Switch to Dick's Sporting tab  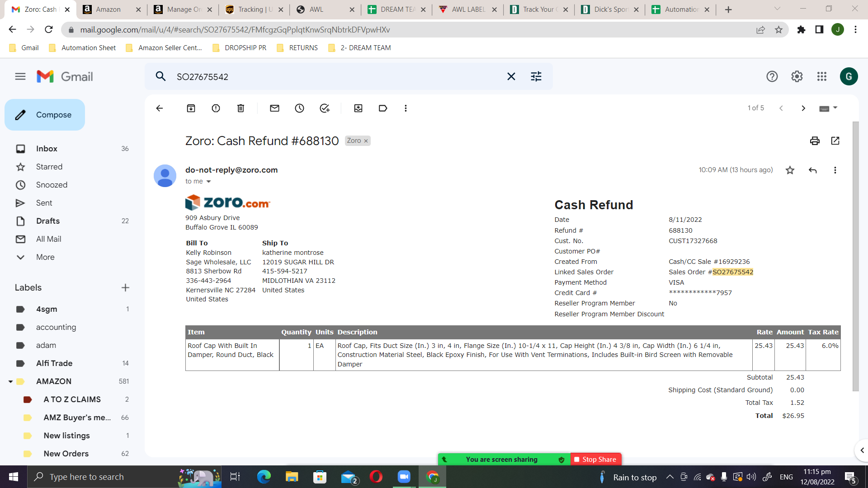coord(610,9)
